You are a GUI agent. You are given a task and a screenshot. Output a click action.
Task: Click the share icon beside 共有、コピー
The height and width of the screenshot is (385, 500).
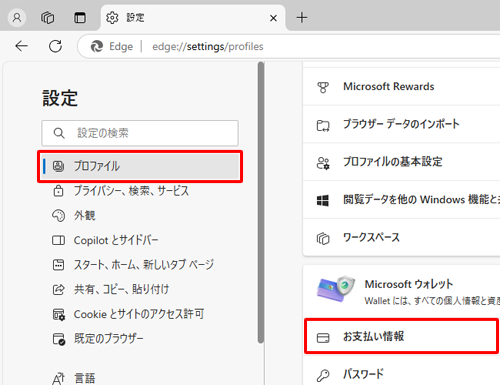point(59,289)
